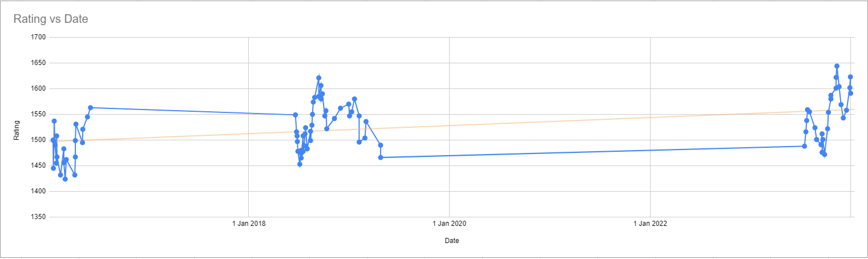Viewport: 868px width, 259px height.
Task: Click the highest data point near 1650
Action: point(837,66)
